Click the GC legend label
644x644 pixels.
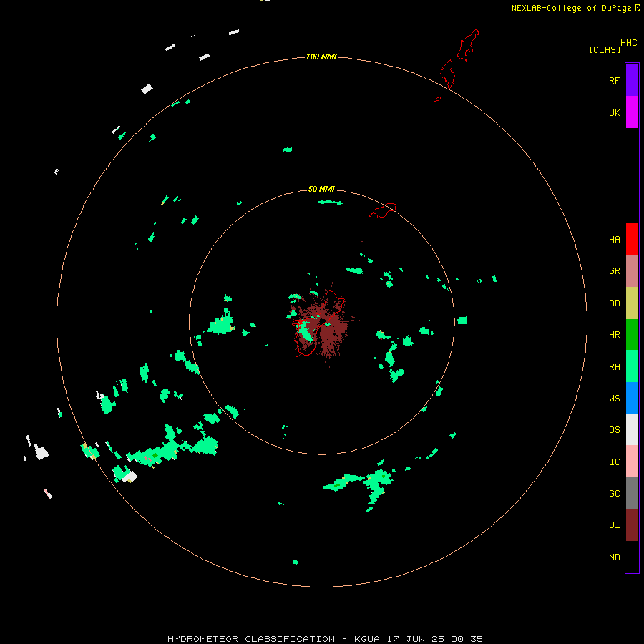pyautogui.click(x=614, y=493)
